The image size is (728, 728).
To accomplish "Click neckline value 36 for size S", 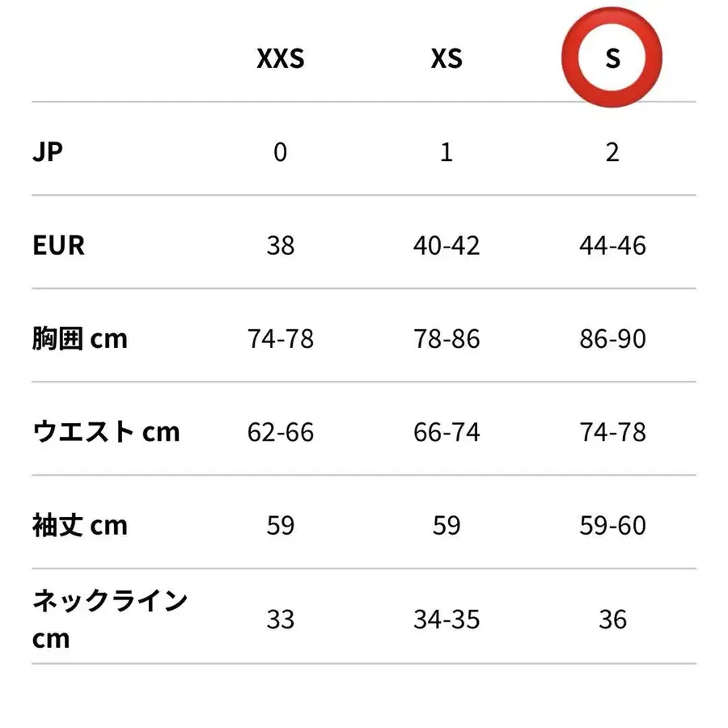I will (x=612, y=620).
